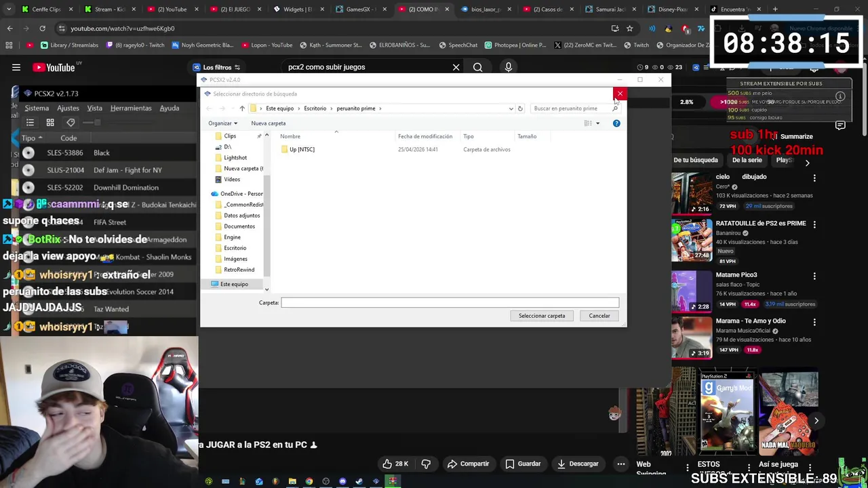This screenshot has width=868, height=488.
Task: Open options for Matame Pico3 video
Action: click(x=814, y=276)
